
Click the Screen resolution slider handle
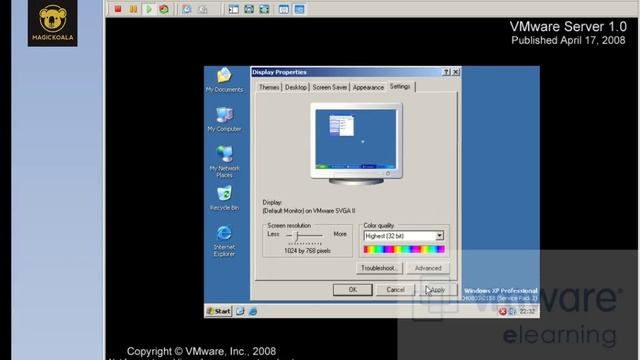(x=297, y=235)
